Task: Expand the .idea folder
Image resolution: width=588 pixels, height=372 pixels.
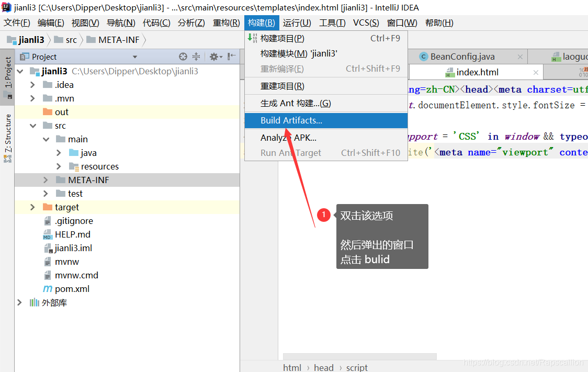Action: point(32,85)
